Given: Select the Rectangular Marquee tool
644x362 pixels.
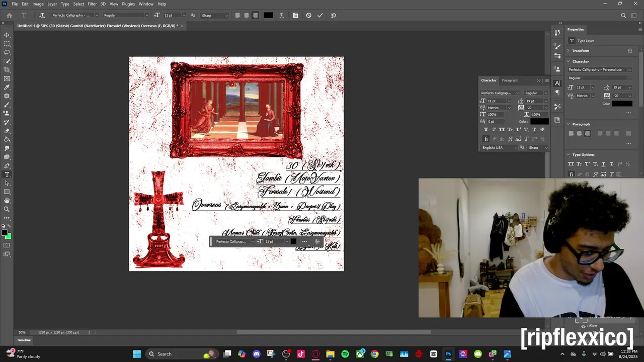Looking at the screenshot, I should pos(7,44).
